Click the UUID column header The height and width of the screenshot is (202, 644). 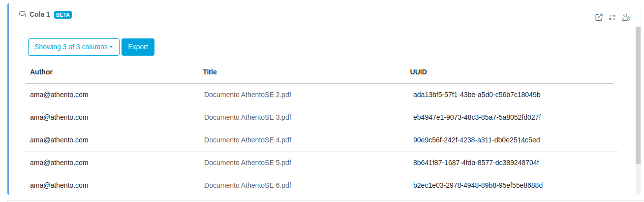[418, 72]
